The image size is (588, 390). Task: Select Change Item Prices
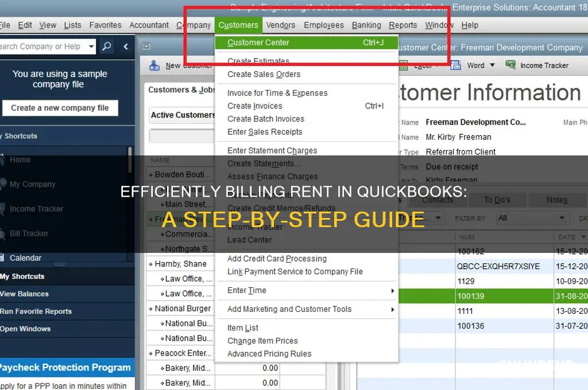click(262, 341)
